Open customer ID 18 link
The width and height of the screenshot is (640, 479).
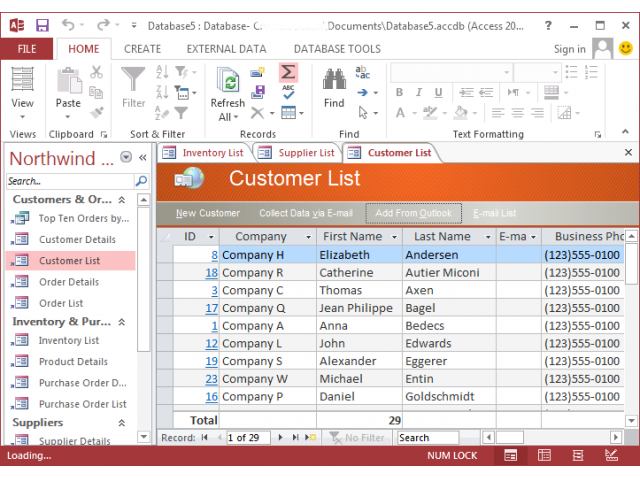(212, 273)
